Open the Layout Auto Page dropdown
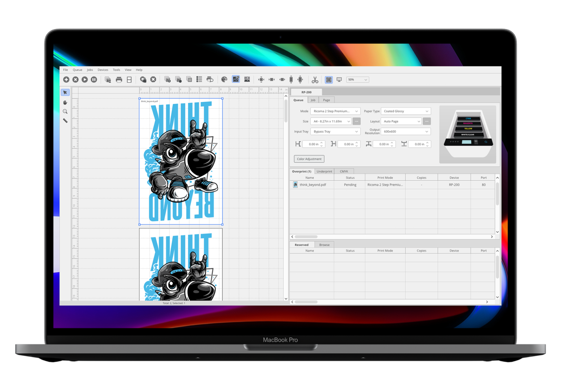Screen dimensions: 561x392 point(401,121)
